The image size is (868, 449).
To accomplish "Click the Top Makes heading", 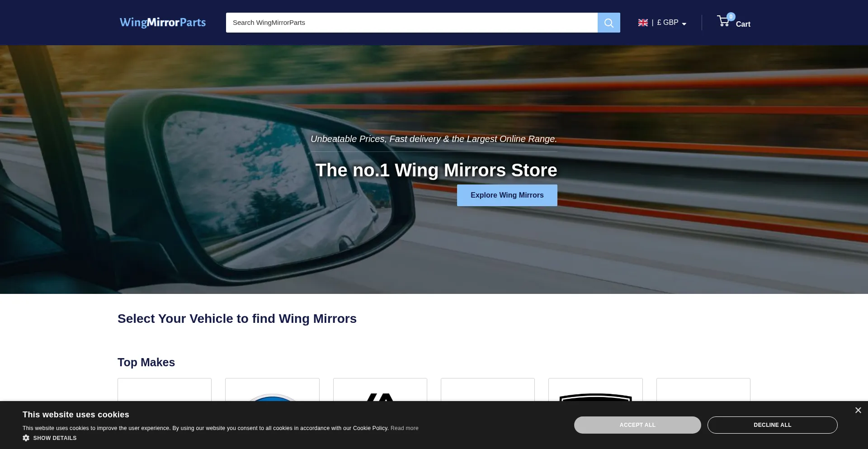I will (146, 362).
